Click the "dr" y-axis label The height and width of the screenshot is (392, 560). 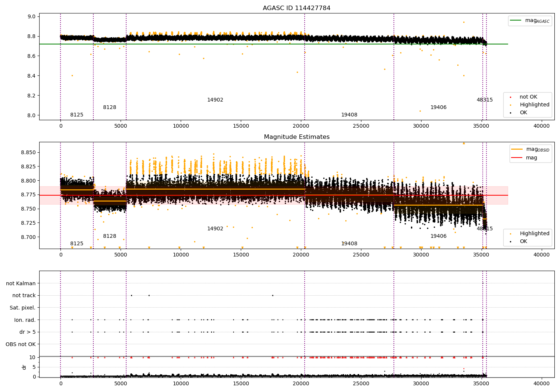[x=24, y=367]
